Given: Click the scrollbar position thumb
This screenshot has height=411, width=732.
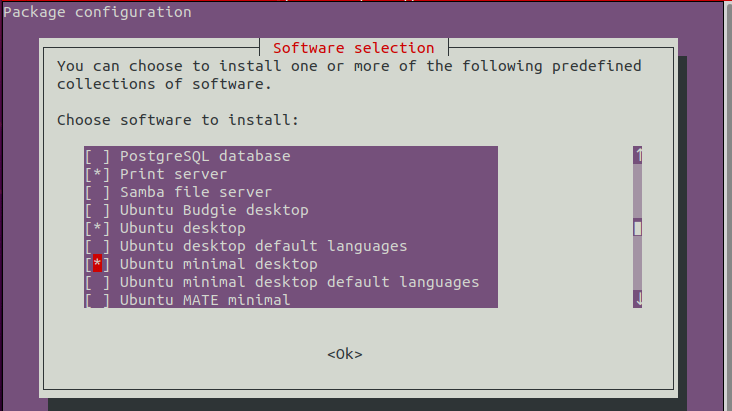Looking at the screenshot, I should point(638,228).
